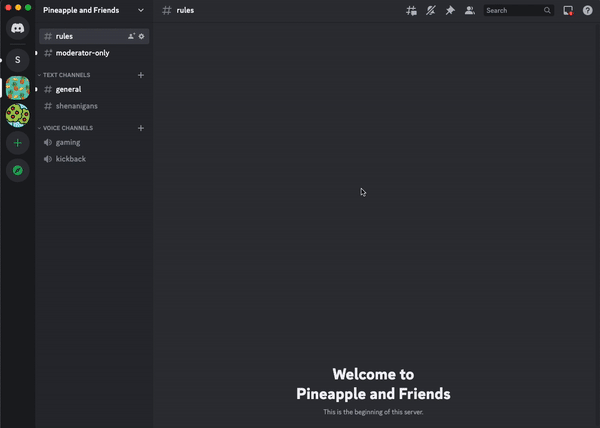Open Pineapple and Friends server dropdown
600x428 pixels.
94,10
